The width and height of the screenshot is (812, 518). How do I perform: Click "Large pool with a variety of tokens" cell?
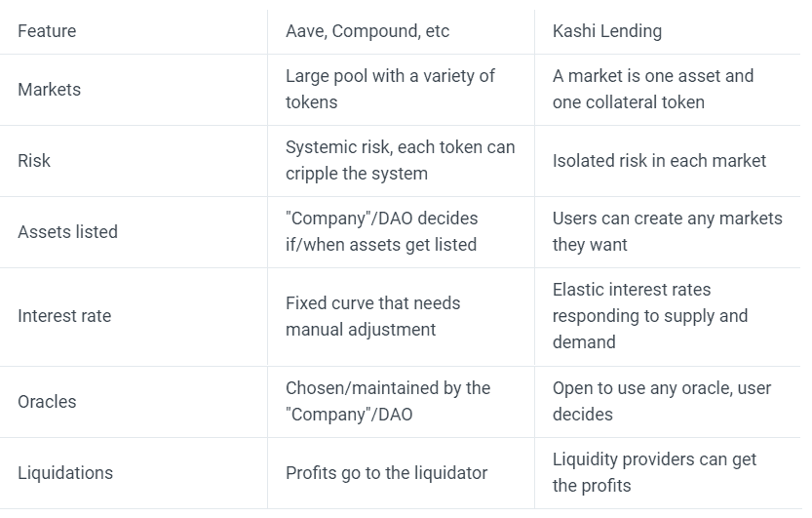pos(390,89)
